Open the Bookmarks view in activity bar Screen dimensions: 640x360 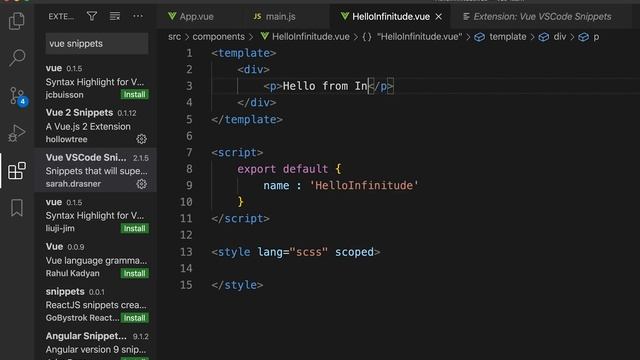[x=17, y=208]
